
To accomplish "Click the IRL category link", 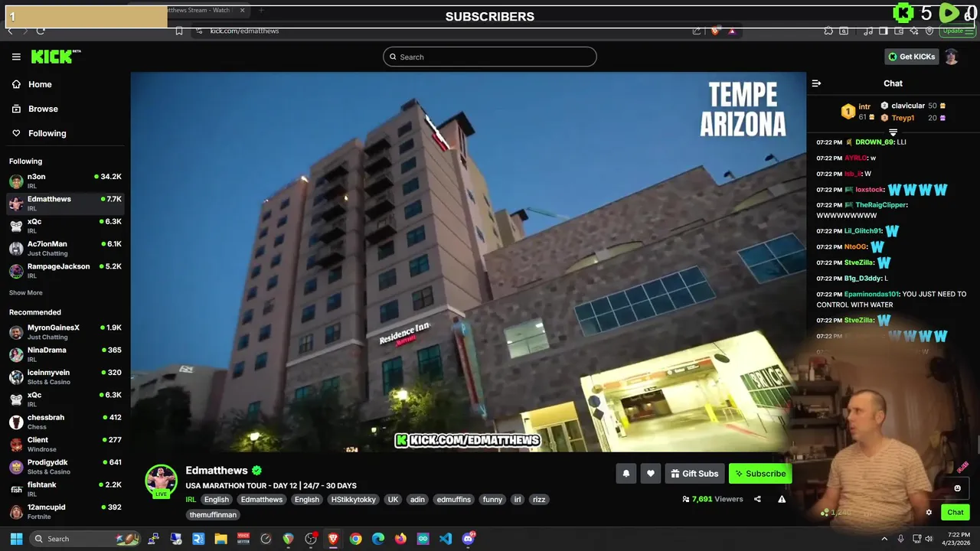I will [191, 499].
